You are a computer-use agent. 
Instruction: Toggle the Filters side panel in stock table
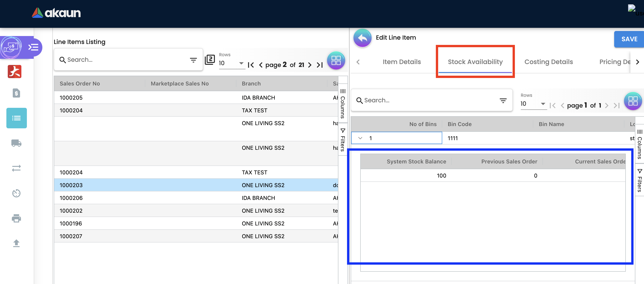coord(639,180)
